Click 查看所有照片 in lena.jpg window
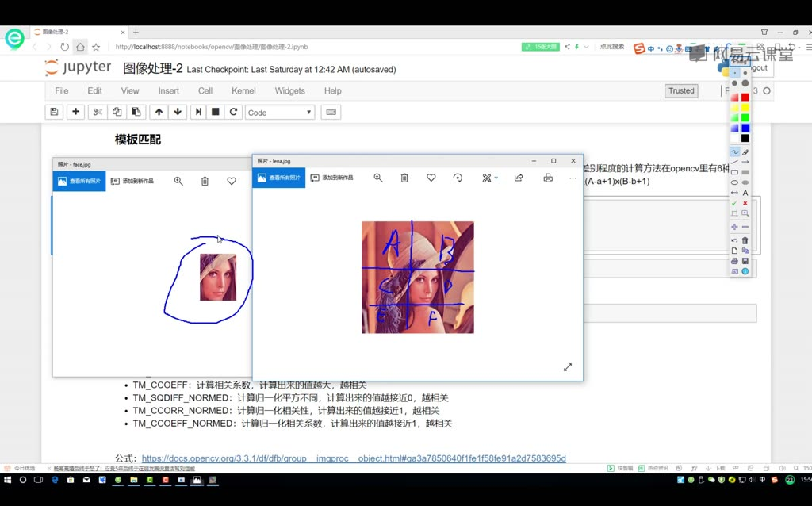 pyautogui.click(x=279, y=178)
